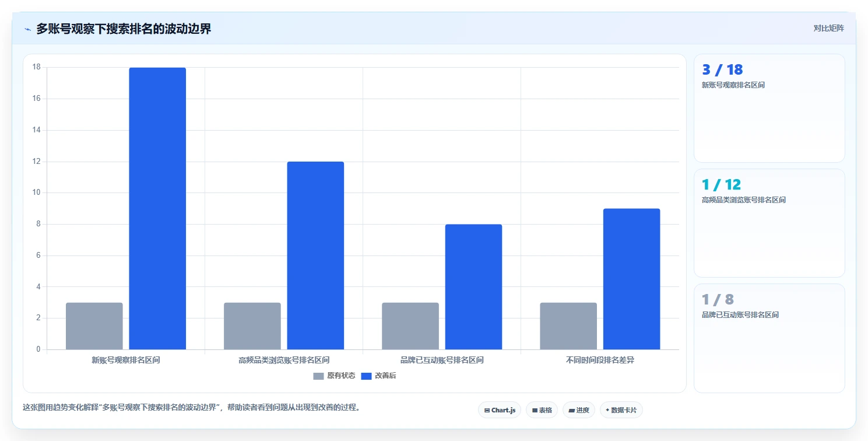Click the chart description sentence below chart
The height and width of the screenshot is (441, 868).
[191, 407]
